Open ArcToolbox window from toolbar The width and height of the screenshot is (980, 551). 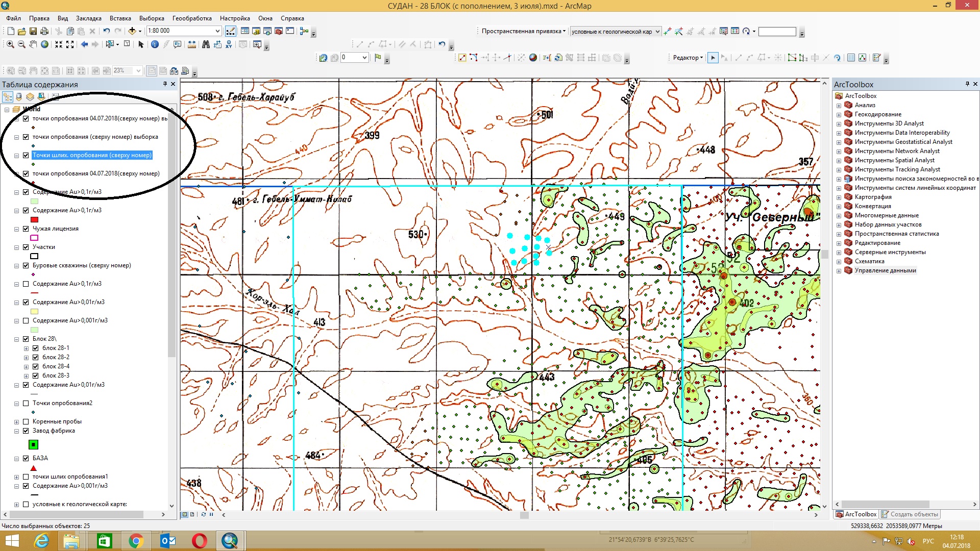click(278, 31)
